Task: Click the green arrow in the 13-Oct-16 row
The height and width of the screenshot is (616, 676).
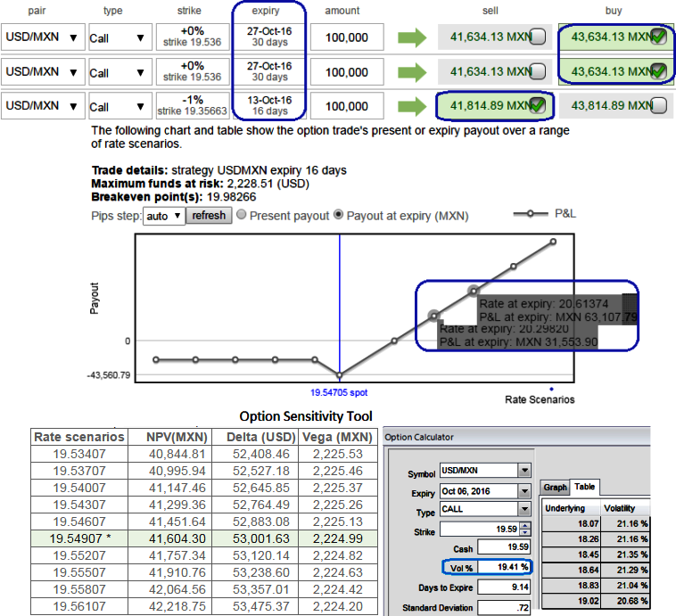Action: pyautogui.click(x=412, y=106)
